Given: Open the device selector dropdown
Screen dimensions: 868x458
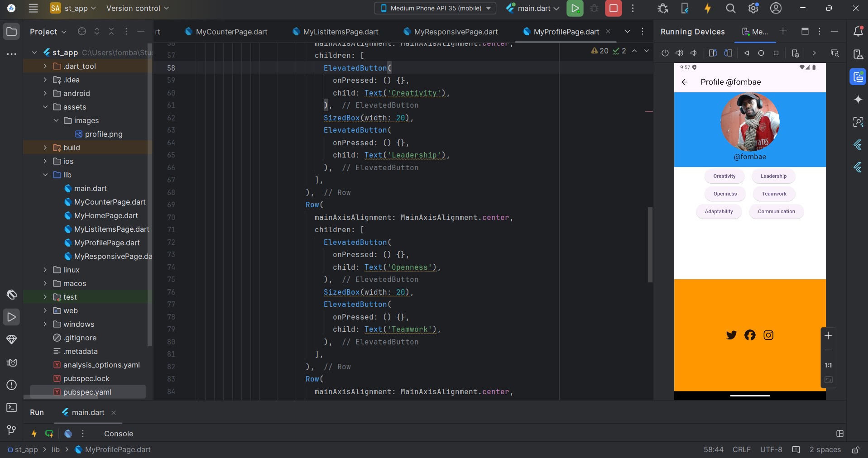Looking at the screenshot, I should [x=435, y=8].
